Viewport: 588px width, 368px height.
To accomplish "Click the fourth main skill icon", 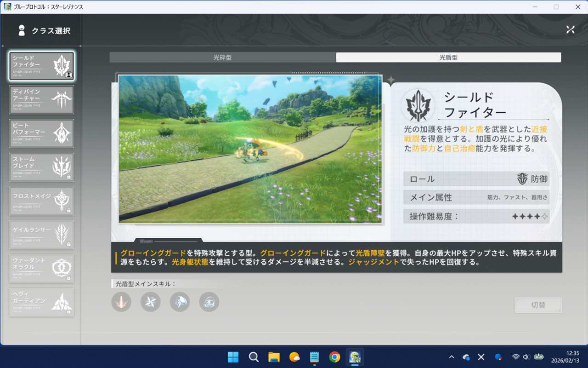I will point(209,302).
